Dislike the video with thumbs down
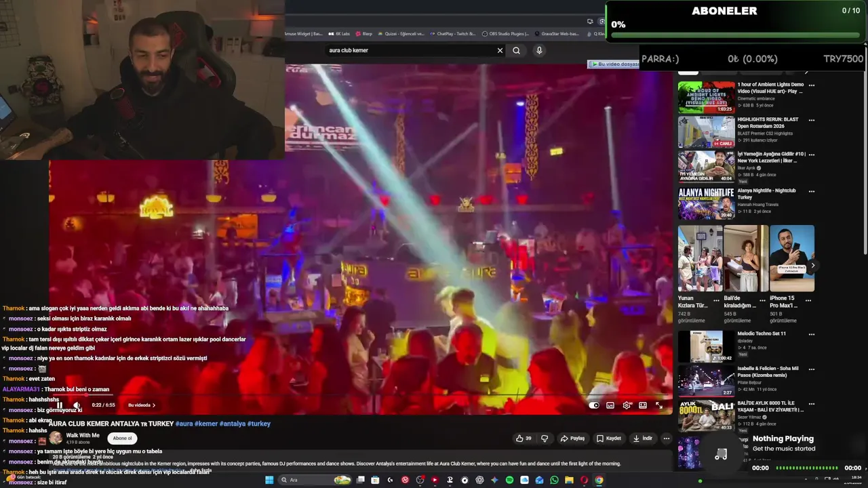 (545, 439)
